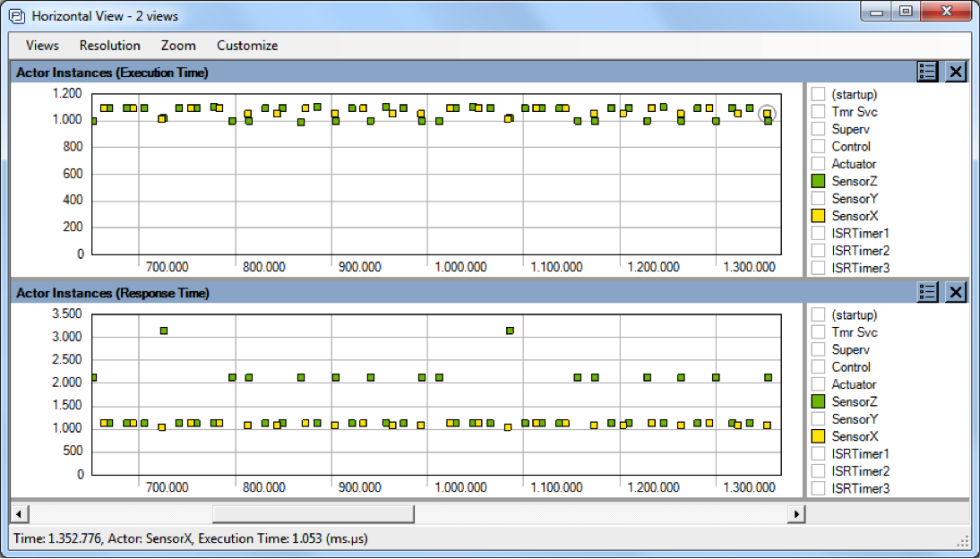Enable Actuator checkbox in Response Time legend
Image resolution: width=980 pixels, height=559 pixels.
pyautogui.click(x=818, y=384)
